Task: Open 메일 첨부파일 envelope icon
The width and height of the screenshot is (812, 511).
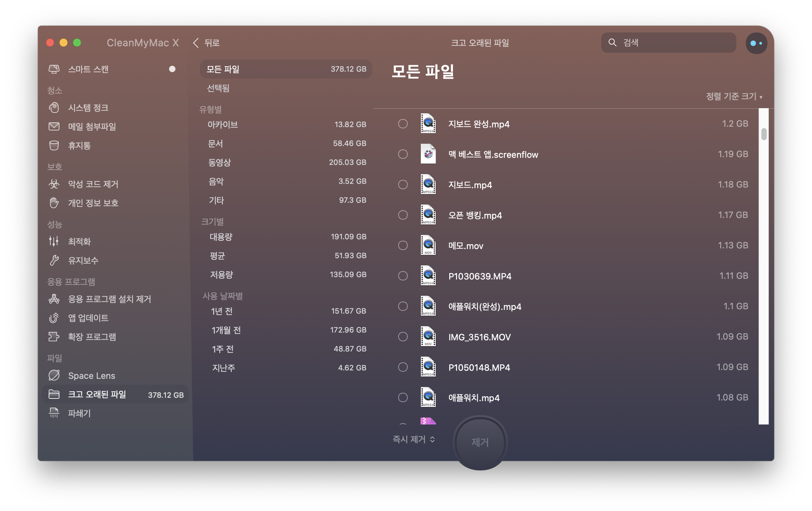Action: (x=54, y=127)
